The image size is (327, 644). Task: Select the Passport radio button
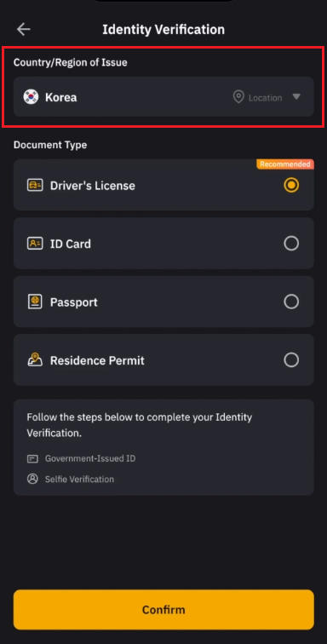291,302
